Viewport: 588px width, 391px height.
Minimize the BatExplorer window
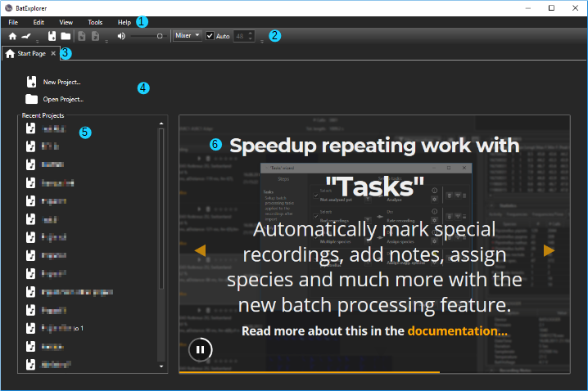click(x=527, y=8)
